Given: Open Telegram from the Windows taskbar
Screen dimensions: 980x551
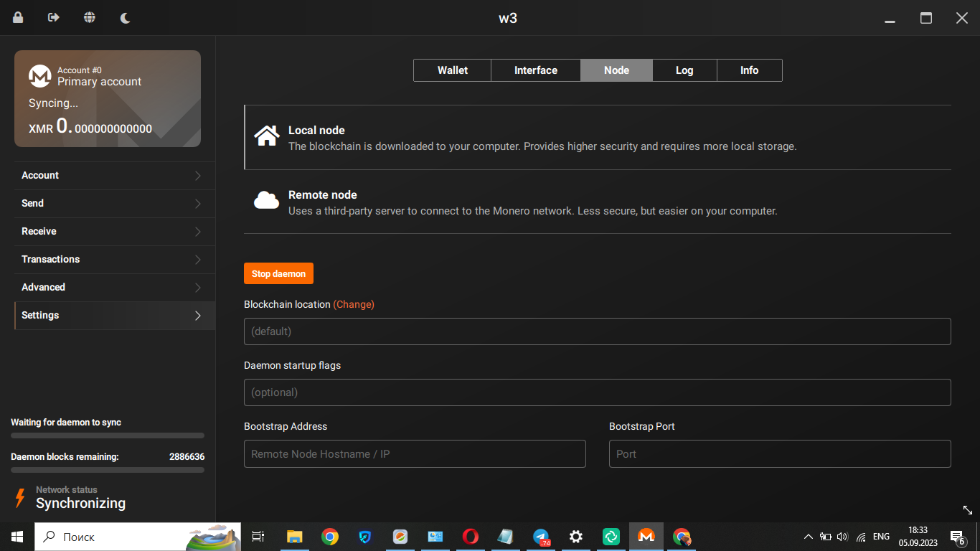Looking at the screenshot, I should click(x=541, y=537).
